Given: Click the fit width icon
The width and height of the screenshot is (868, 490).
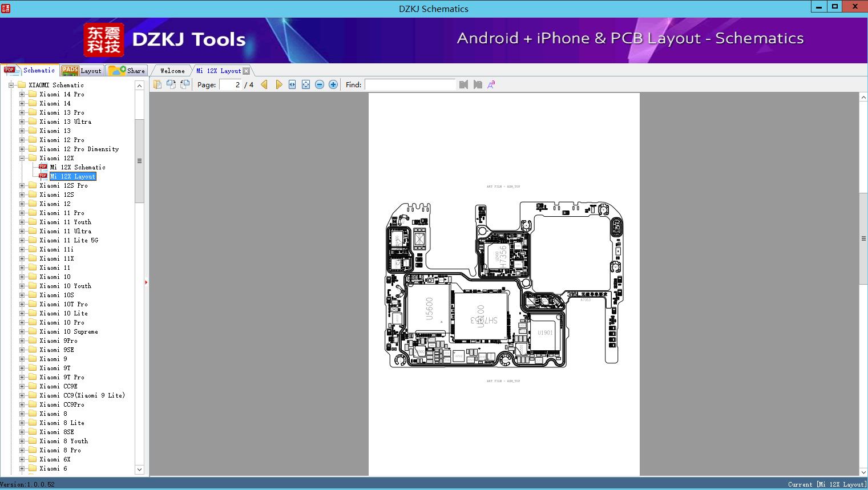Looking at the screenshot, I should [292, 84].
